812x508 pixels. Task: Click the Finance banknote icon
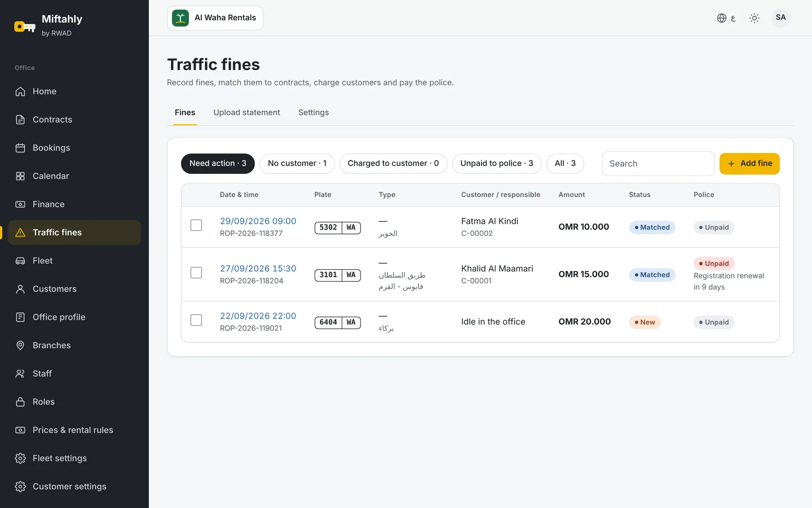pos(20,204)
